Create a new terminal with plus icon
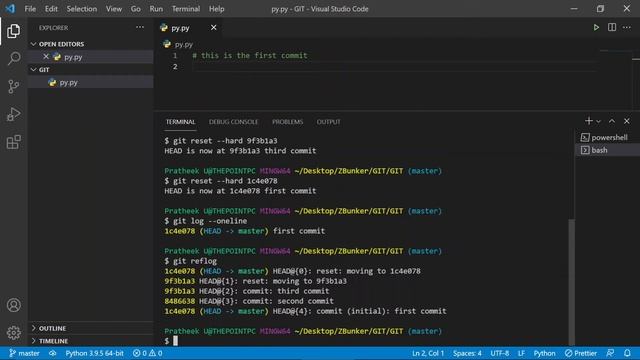The height and width of the screenshot is (360, 640). click(x=589, y=121)
